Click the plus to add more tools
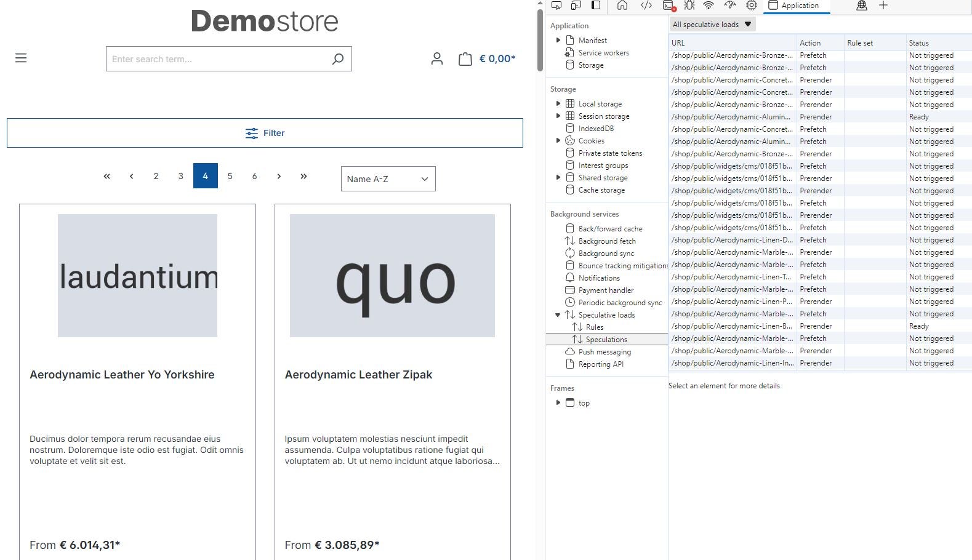972x560 pixels. coord(883,6)
